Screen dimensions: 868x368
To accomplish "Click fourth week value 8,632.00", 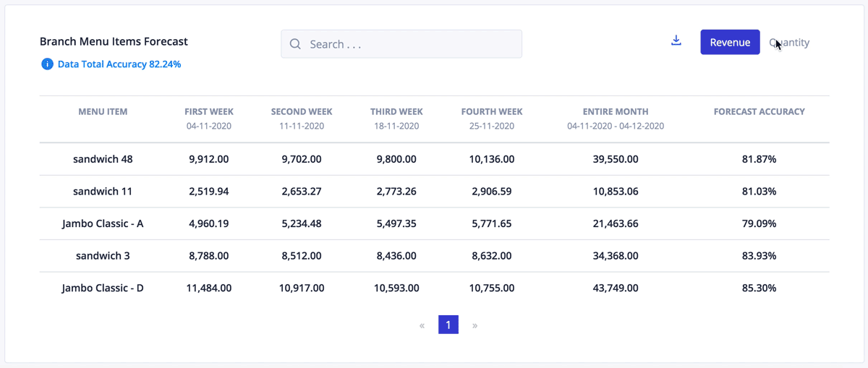I will 492,256.
